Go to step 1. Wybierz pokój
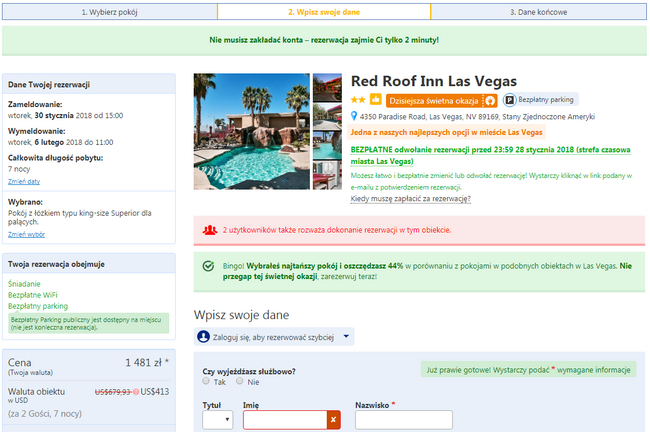The image size is (650, 432). click(109, 12)
